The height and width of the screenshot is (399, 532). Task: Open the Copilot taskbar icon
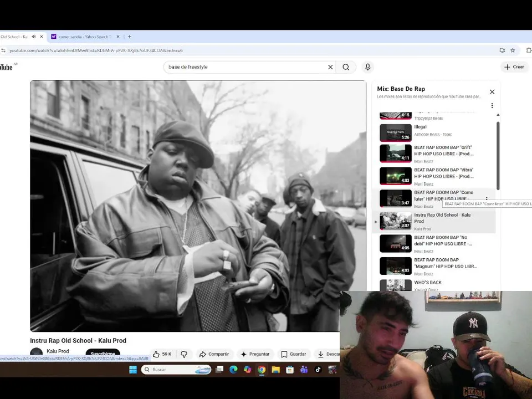tap(247, 370)
